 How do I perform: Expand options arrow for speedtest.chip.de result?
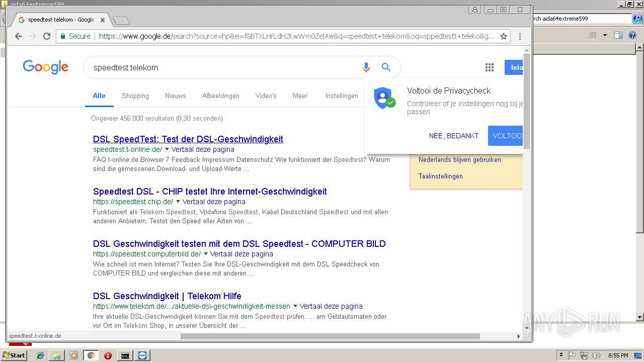point(178,202)
